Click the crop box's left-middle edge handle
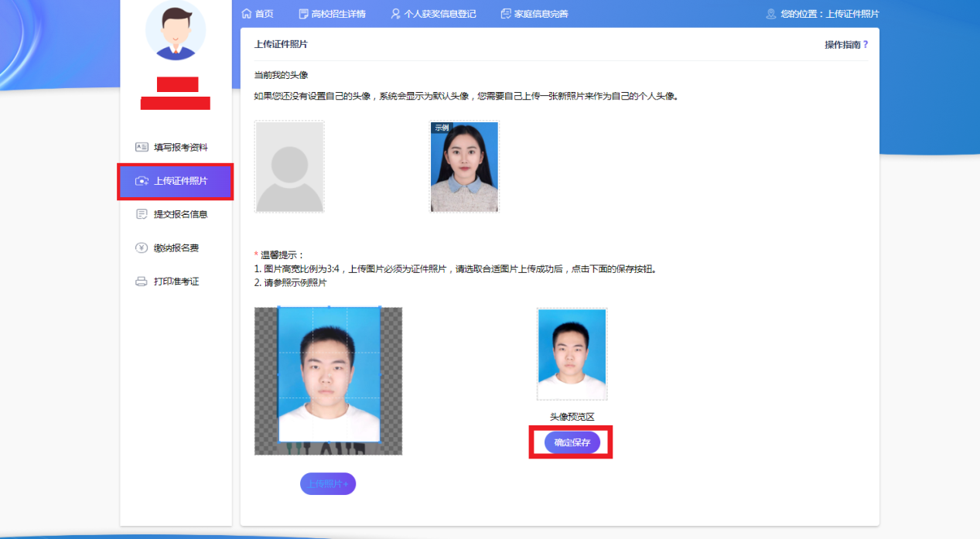Image resolution: width=980 pixels, height=539 pixels. click(278, 374)
